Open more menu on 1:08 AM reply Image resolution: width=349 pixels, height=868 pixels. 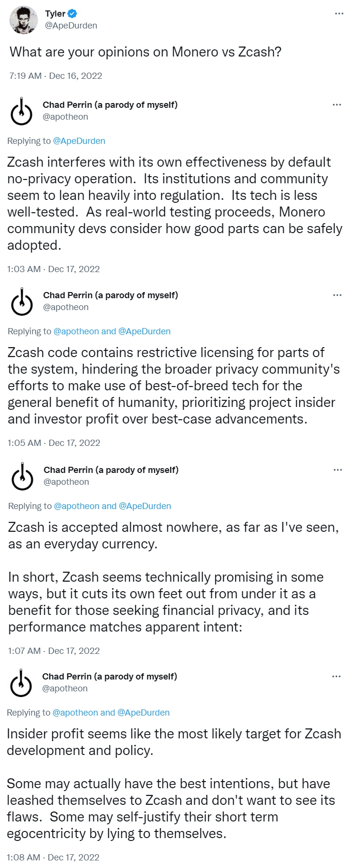336,677
